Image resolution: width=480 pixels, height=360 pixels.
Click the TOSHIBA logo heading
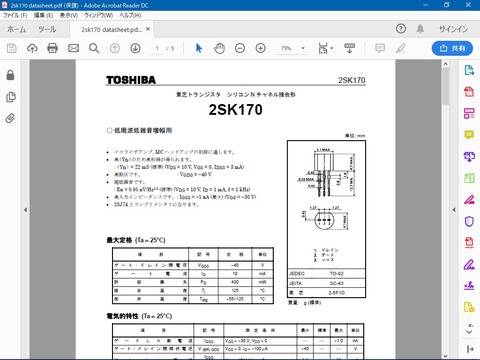coord(131,80)
